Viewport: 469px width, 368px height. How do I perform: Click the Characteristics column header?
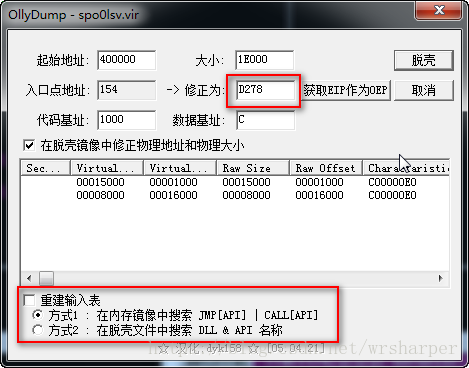coord(406,168)
